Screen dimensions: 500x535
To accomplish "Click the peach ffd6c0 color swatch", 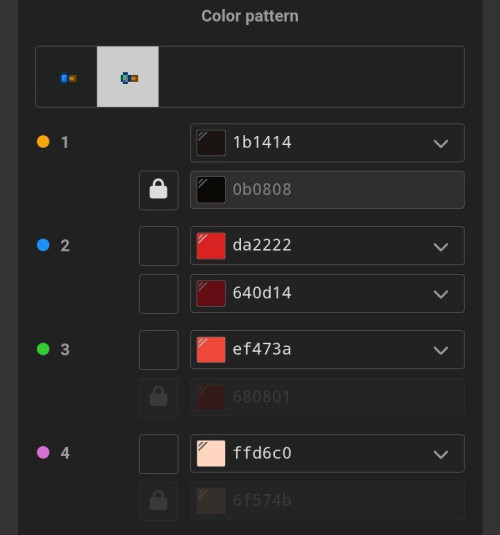I will pos(211,453).
